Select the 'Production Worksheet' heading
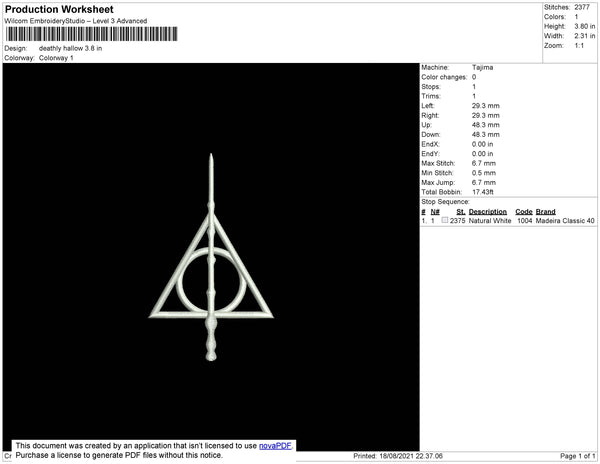 [x=59, y=9]
